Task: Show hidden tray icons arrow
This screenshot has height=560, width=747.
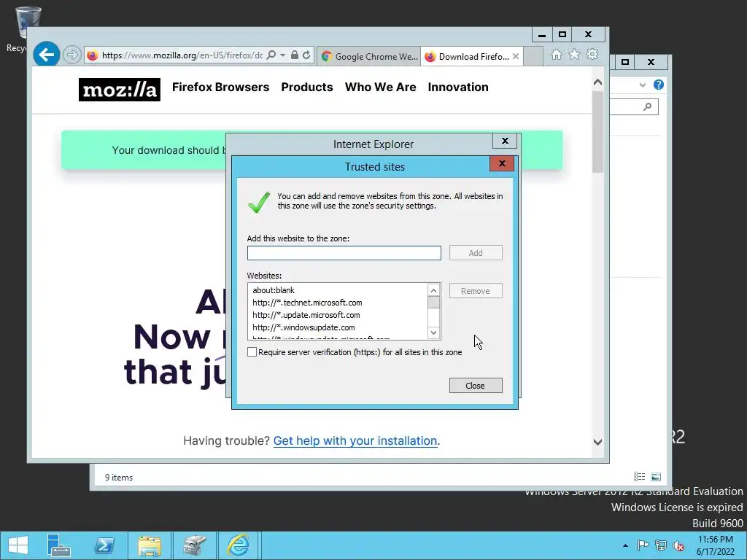Action: 625,545
